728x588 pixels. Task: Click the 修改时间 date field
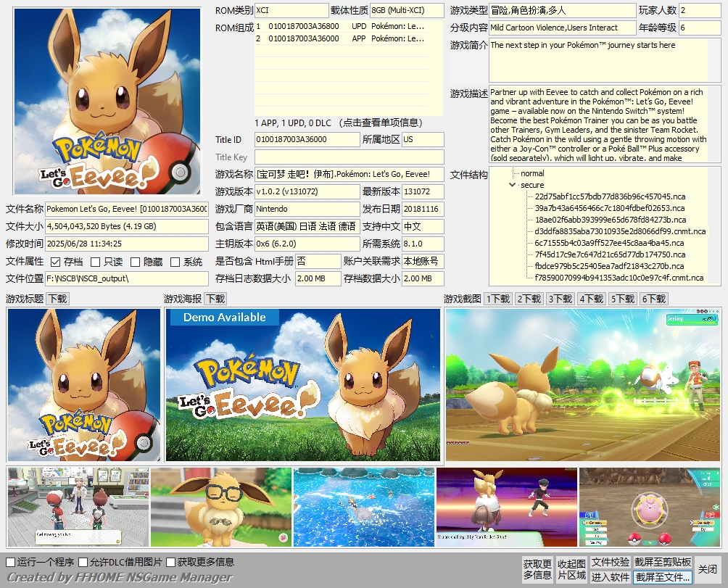click(x=127, y=244)
